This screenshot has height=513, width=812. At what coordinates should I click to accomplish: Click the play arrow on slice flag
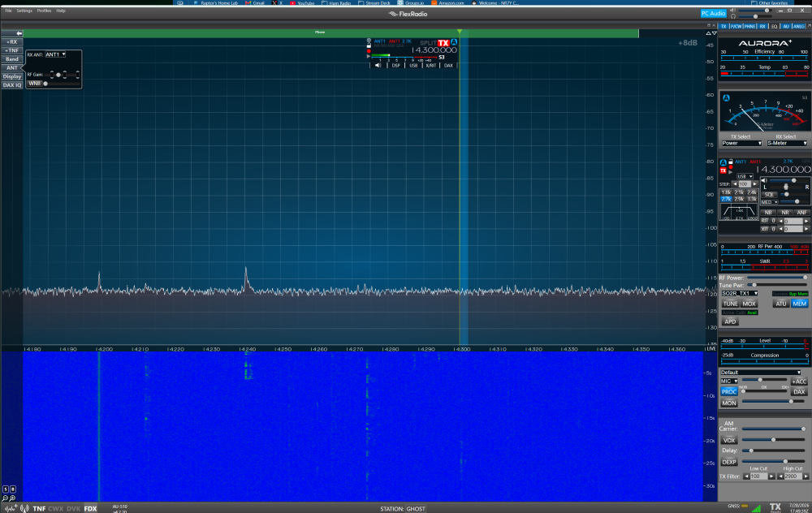click(369, 56)
